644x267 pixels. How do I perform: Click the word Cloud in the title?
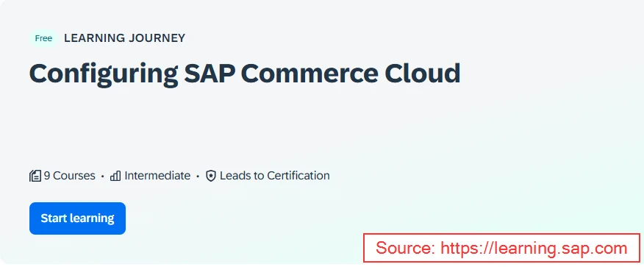tap(423, 73)
